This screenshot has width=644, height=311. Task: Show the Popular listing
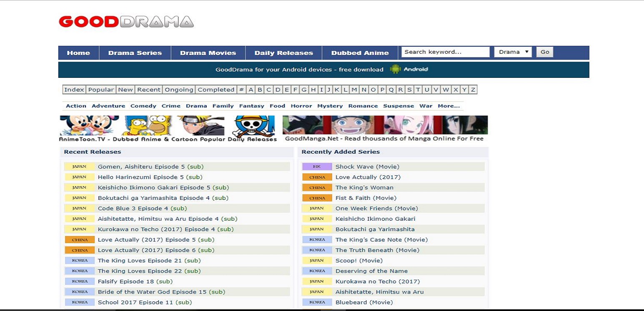click(101, 90)
